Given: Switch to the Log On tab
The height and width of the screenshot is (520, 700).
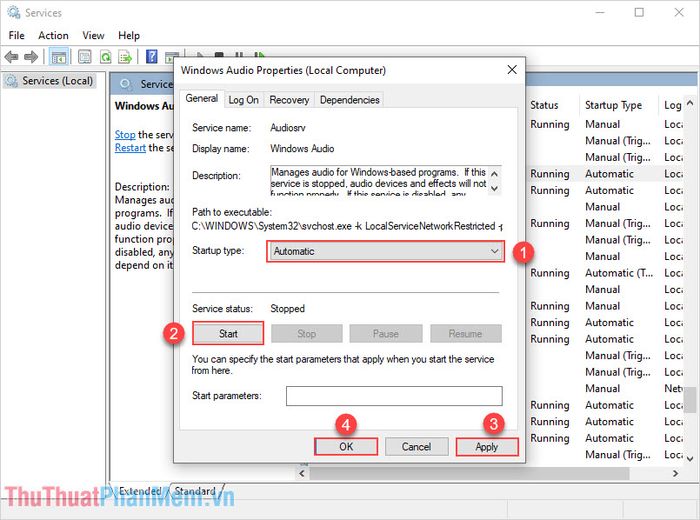Looking at the screenshot, I should (243, 100).
